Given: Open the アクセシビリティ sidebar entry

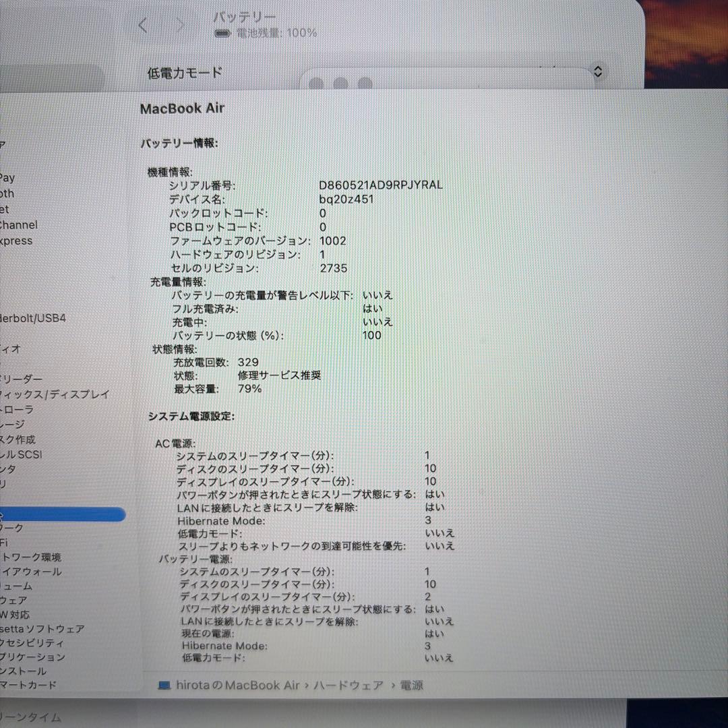Looking at the screenshot, I should [32, 643].
